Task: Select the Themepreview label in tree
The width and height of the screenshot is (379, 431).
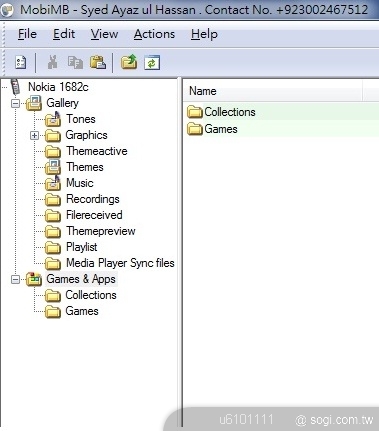Action: (101, 231)
